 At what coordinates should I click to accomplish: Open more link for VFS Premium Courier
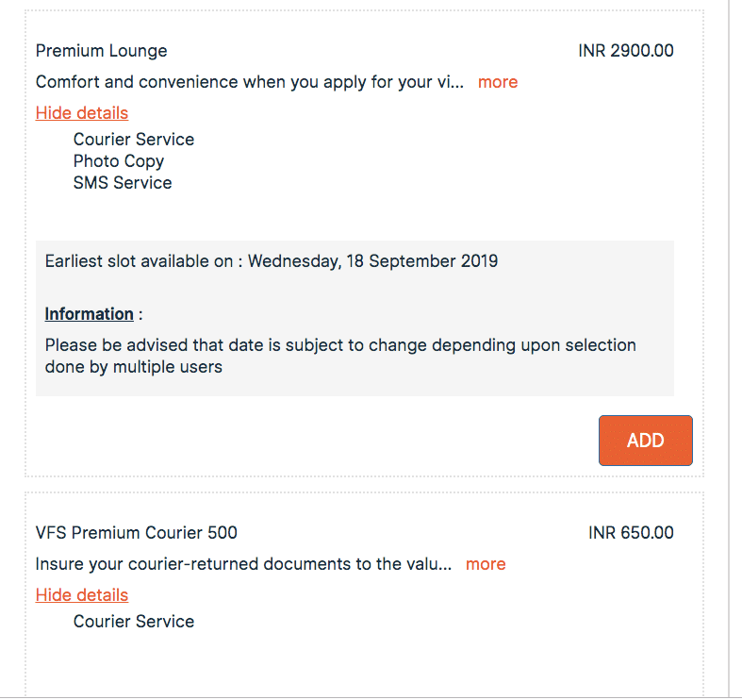point(486,564)
